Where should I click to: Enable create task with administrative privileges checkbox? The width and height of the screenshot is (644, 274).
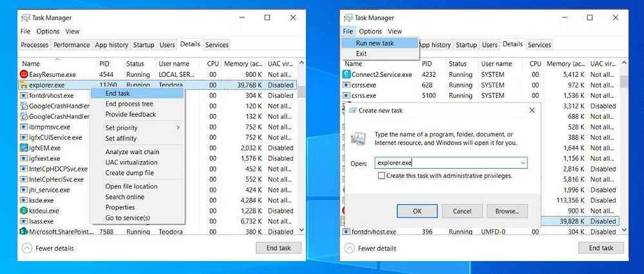click(382, 175)
